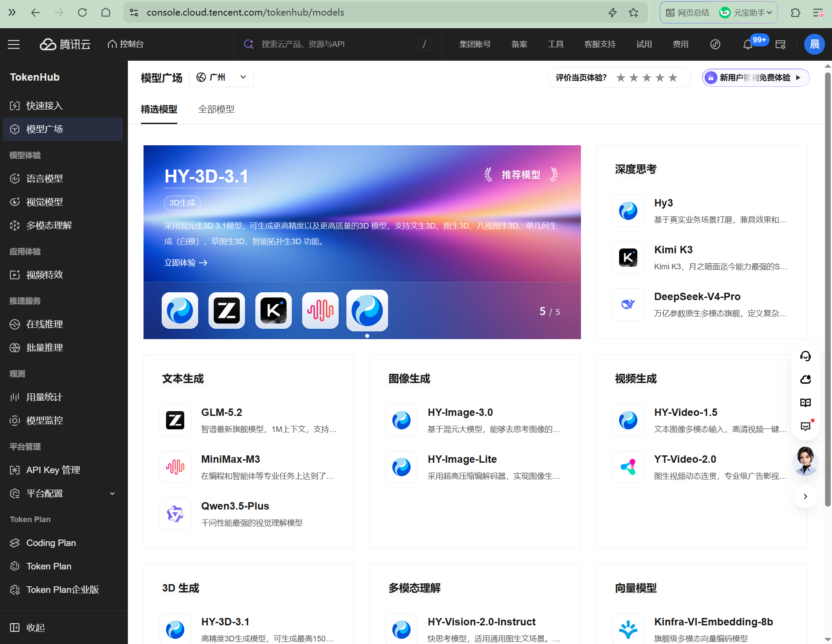Click the Qwen3.5-Plus model icon

click(175, 514)
